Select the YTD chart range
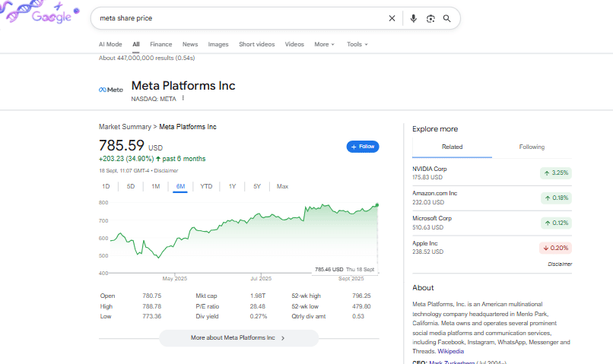Image resolution: width=613 pixels, height=364 pixels. tap(206, 186)
